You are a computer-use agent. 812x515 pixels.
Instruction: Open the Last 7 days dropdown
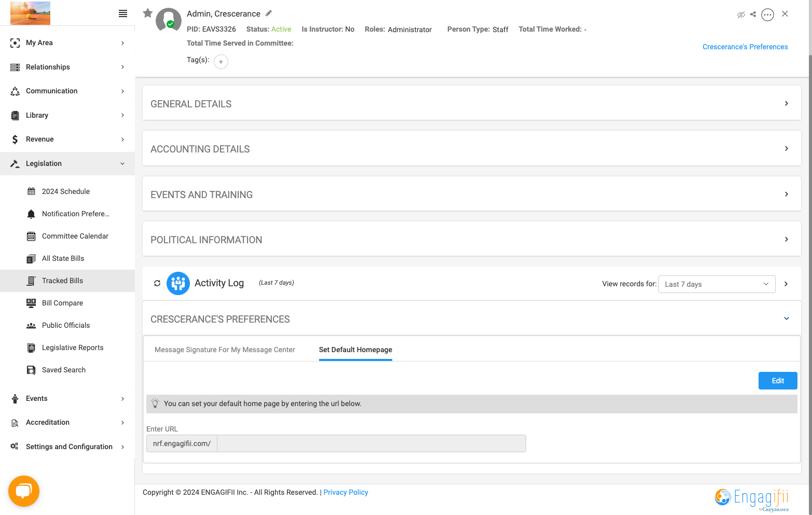coord(717,284)
